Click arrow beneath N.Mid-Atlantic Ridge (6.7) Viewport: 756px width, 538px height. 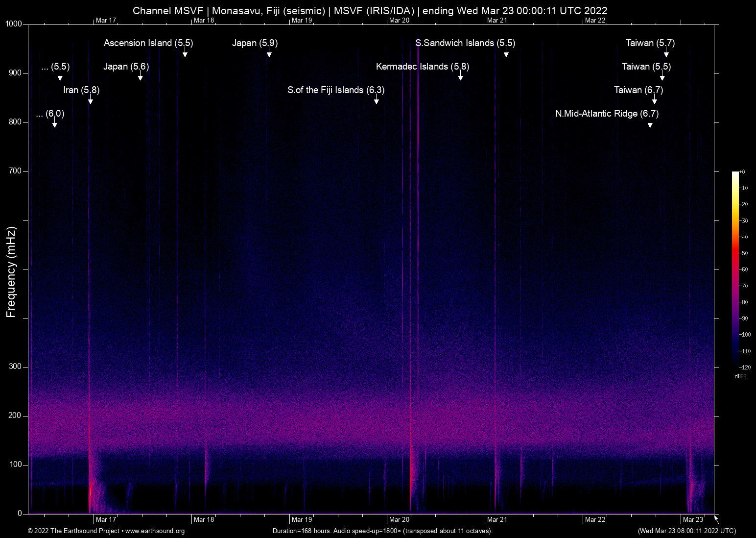(x=650, y=124)
